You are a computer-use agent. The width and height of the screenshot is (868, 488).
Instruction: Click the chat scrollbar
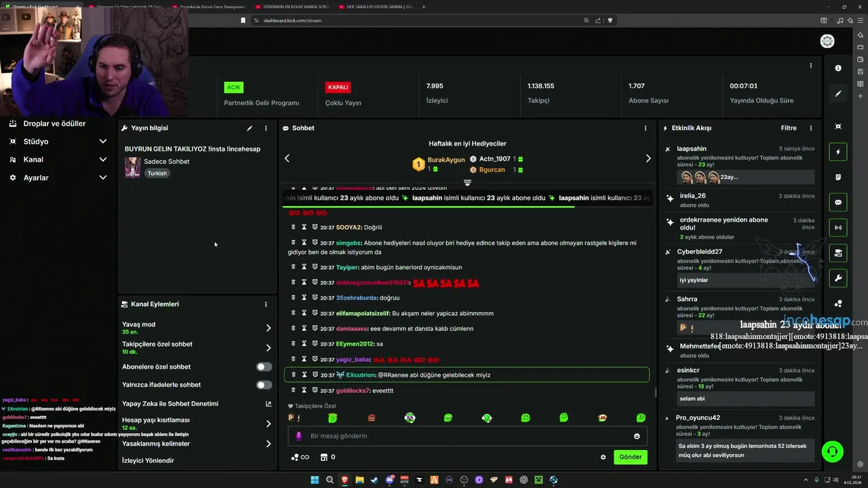click(655, 392)
